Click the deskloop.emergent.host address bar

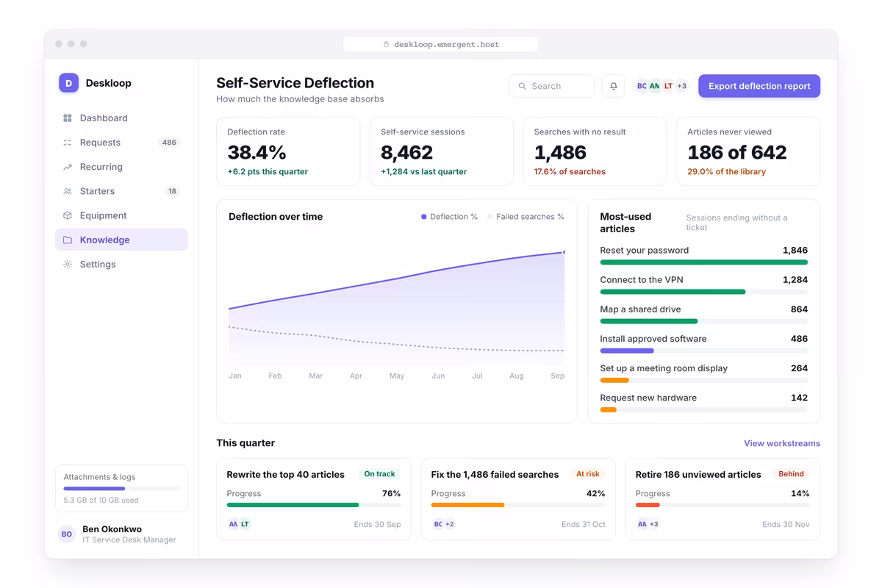[441, 44]
